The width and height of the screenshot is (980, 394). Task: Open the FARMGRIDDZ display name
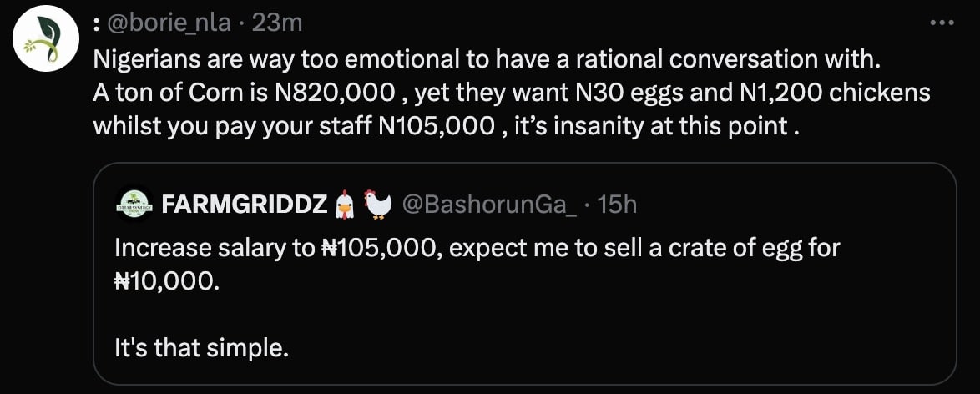(x=245, y=204)
